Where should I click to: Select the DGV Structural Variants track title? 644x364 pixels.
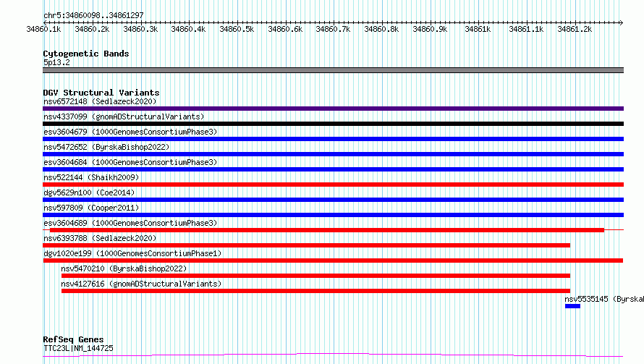pyautogui.click(x=101, y=93)
